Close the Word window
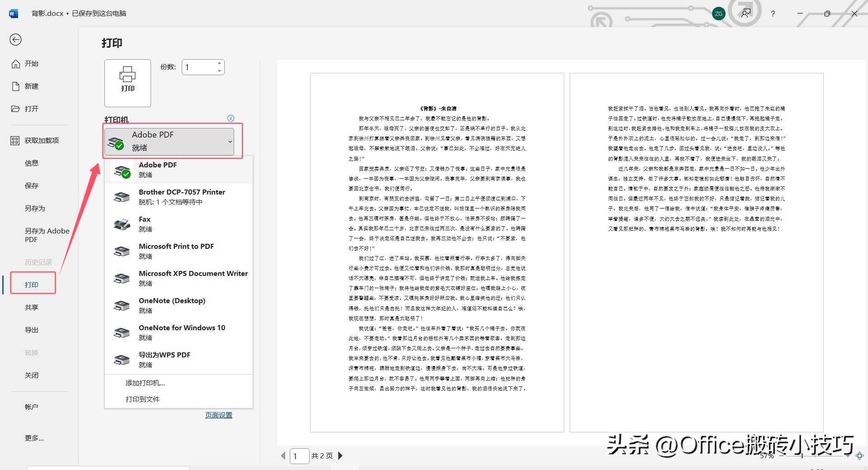The height and width of the screenshot is (470, 868). 854,14
